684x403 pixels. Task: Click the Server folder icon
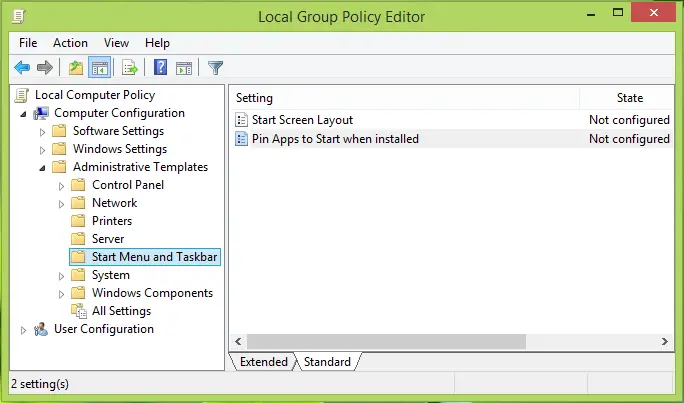78,239
